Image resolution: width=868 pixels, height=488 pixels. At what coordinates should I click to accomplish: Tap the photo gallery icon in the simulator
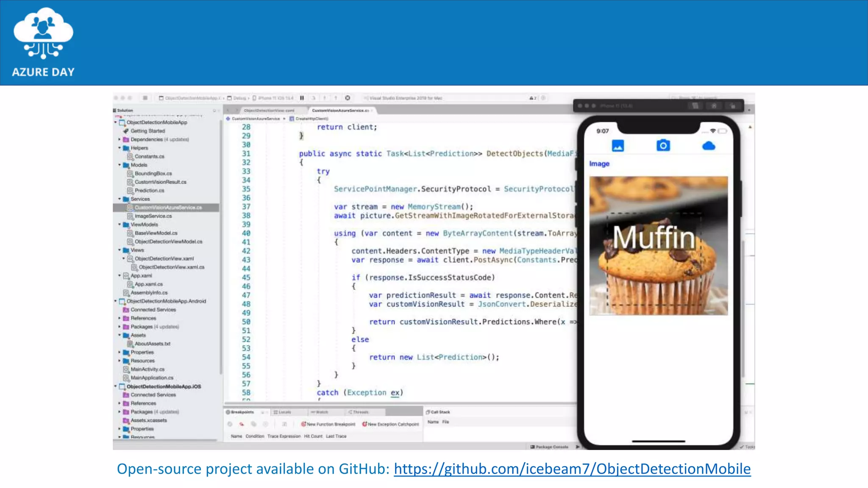[618, 146]
